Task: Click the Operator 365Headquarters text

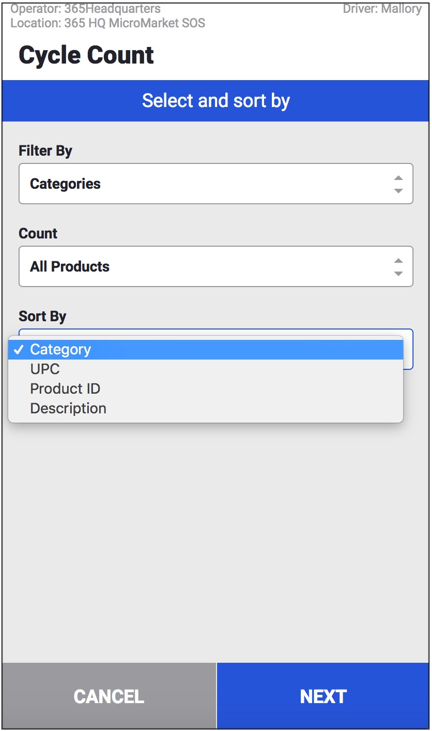Action: pyautogui.click(x=85, y=9)
